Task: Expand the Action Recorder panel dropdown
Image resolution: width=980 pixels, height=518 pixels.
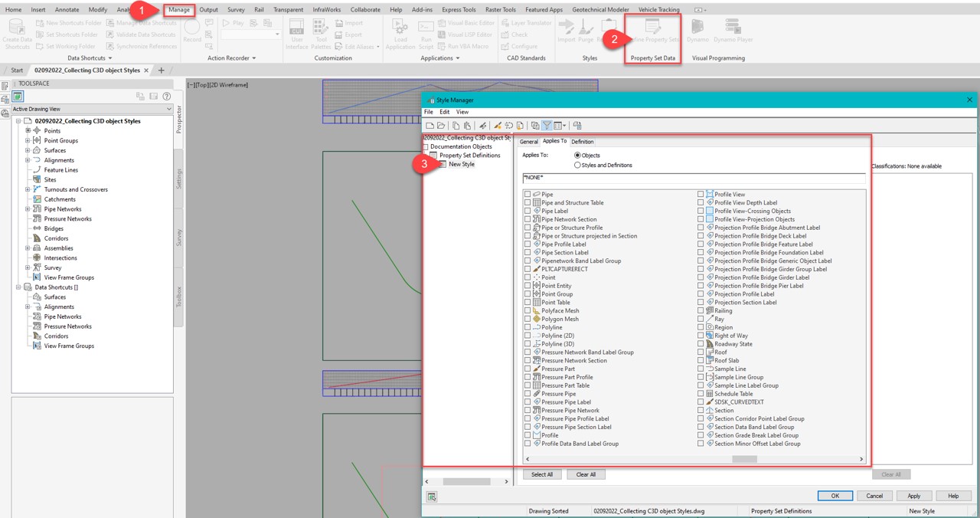Action: (232, 58)
